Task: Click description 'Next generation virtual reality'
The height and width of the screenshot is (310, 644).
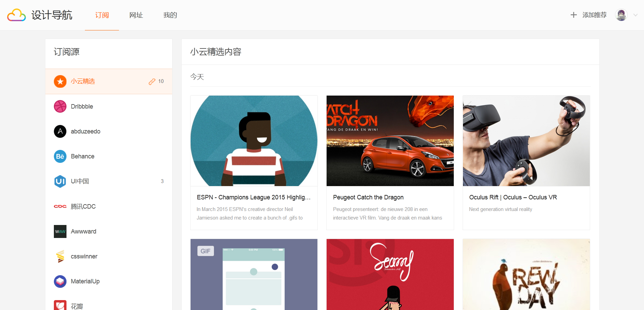Action: [x=500, y=209]
